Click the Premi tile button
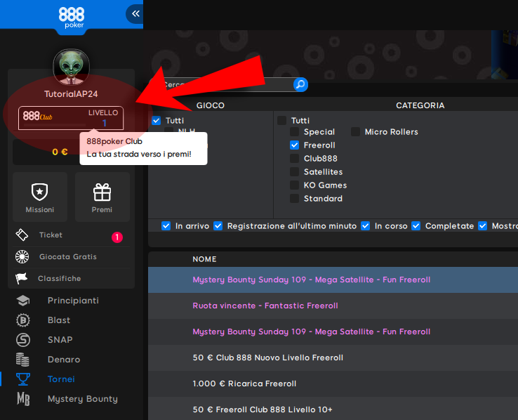Image resolution: width=518 pixels, height=420 pixels. (102, 197)
